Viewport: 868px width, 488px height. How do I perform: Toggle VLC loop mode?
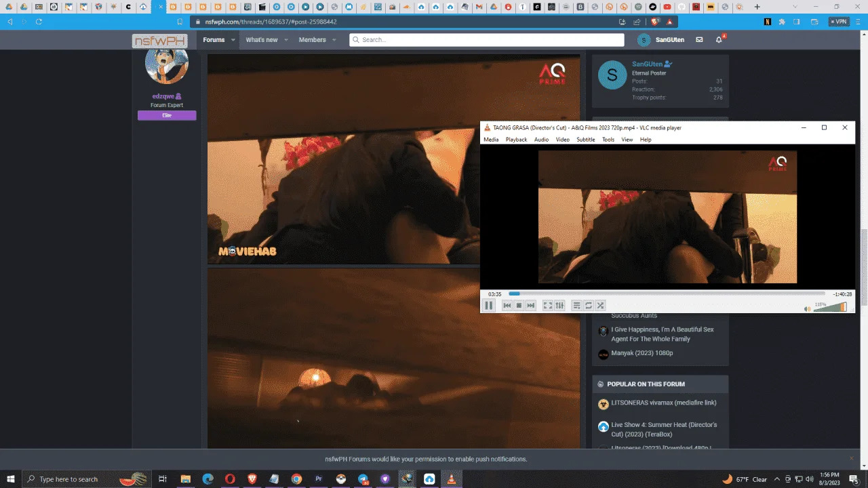coord(589,306)
